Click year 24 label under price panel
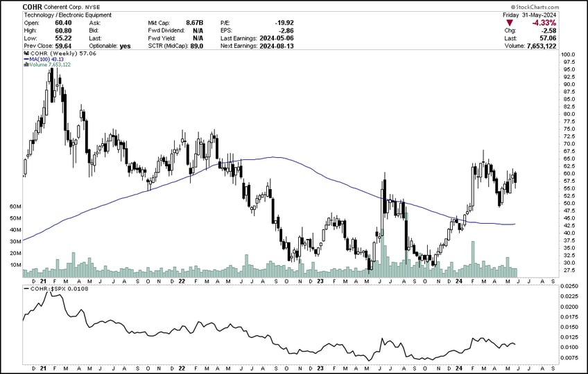Screen dimensions: 588x374 458,280
